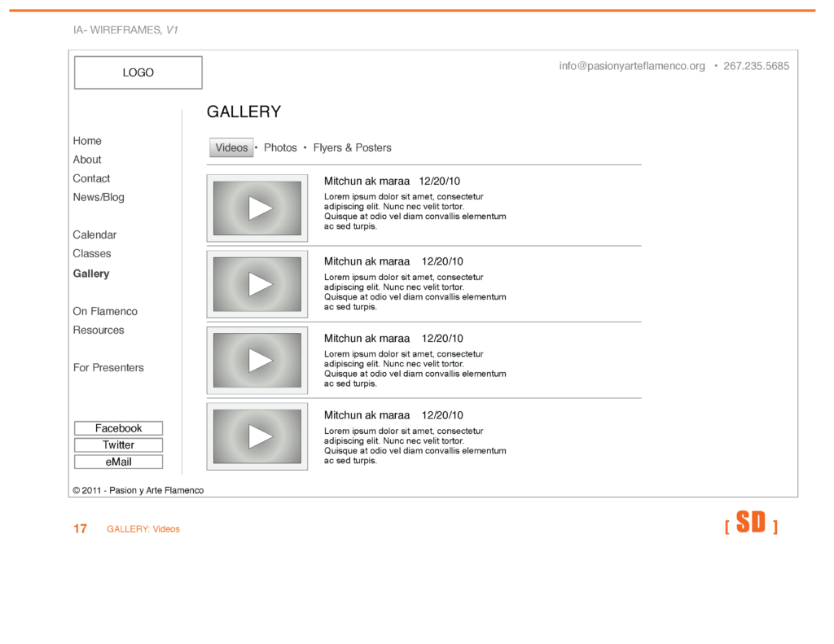Open News/Blog from the sidebar
The image size is (834, 644).
coord(99,197)
